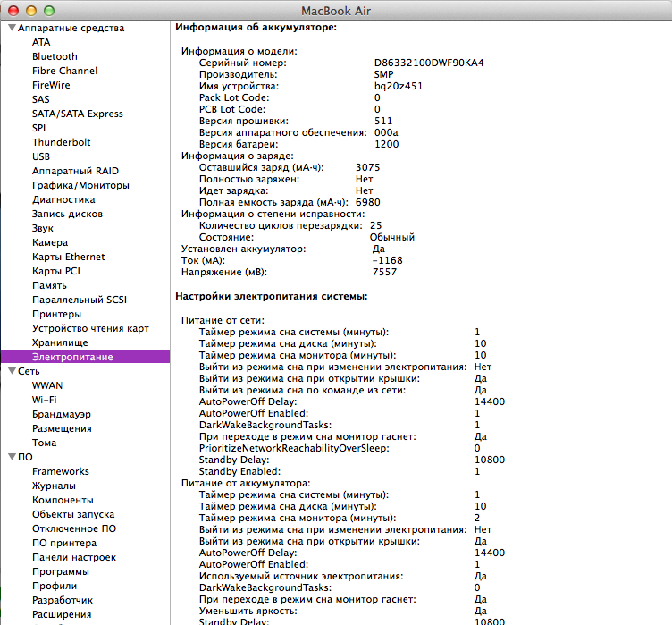This screenshot has width=672, height=625.
Task: Open Хранилище in the sidebar
Action: pos(60,342)
